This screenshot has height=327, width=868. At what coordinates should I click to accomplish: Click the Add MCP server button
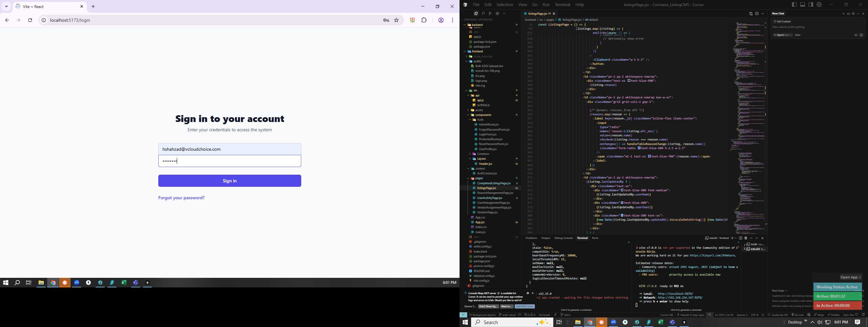click(x=525, y=307)
